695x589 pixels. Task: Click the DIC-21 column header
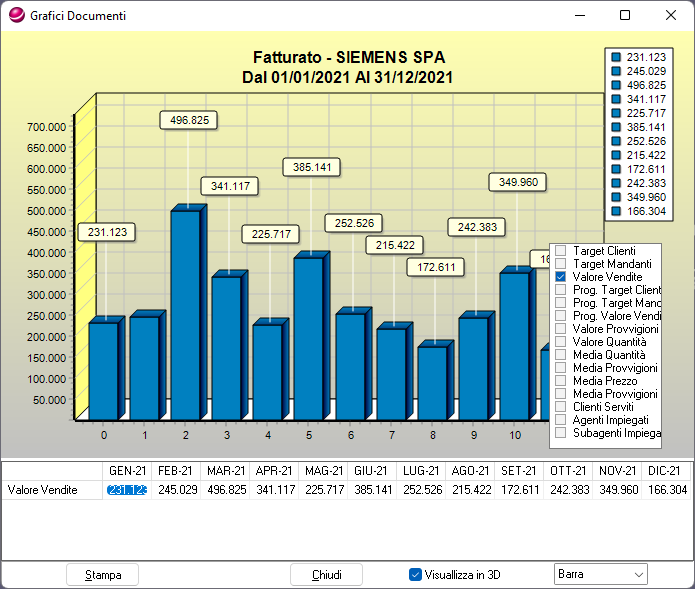[667, 471]
